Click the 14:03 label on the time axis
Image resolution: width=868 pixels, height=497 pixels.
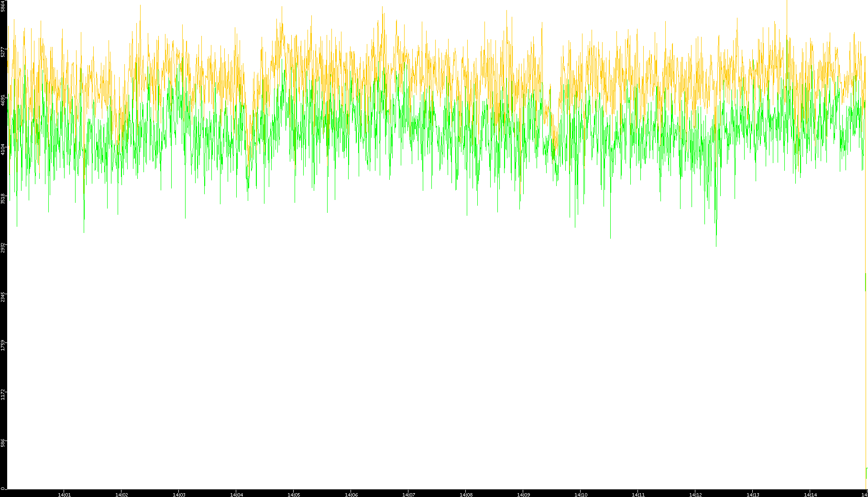pyautogui.click(x=179, y=495)
